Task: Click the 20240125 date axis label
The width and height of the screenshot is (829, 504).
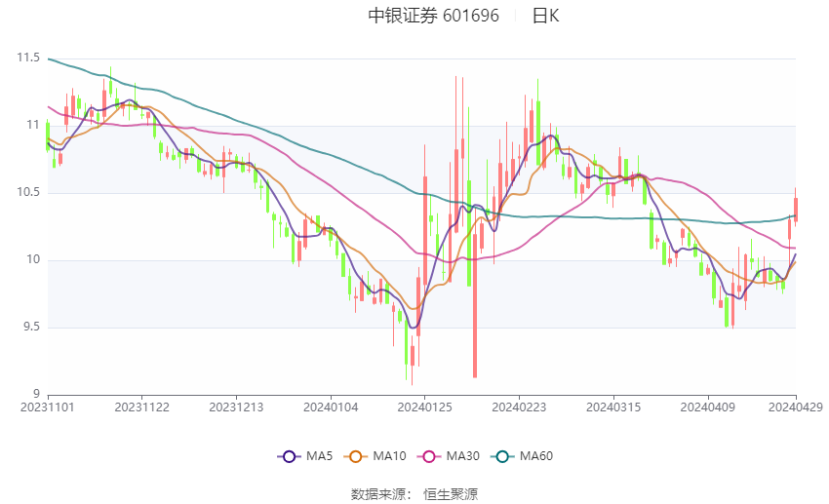Action: tap(425, 407)
